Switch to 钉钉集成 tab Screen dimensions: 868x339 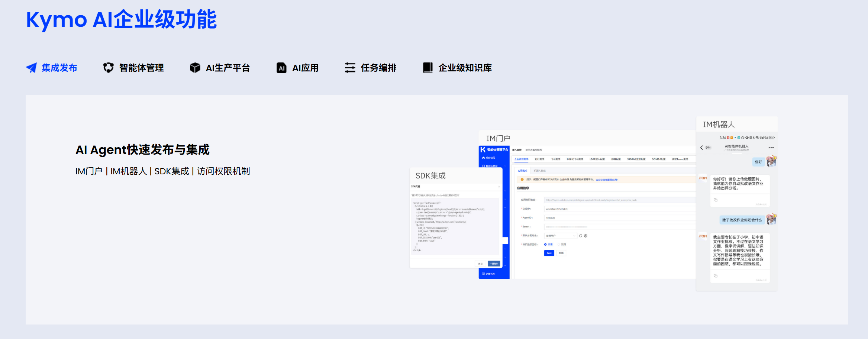[x=539, y=159]
